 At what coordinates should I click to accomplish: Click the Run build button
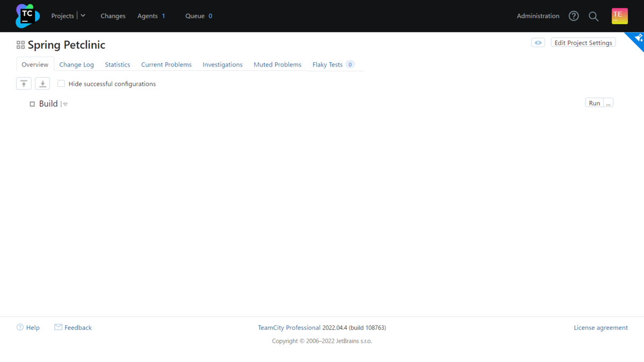tap(594, 103)
